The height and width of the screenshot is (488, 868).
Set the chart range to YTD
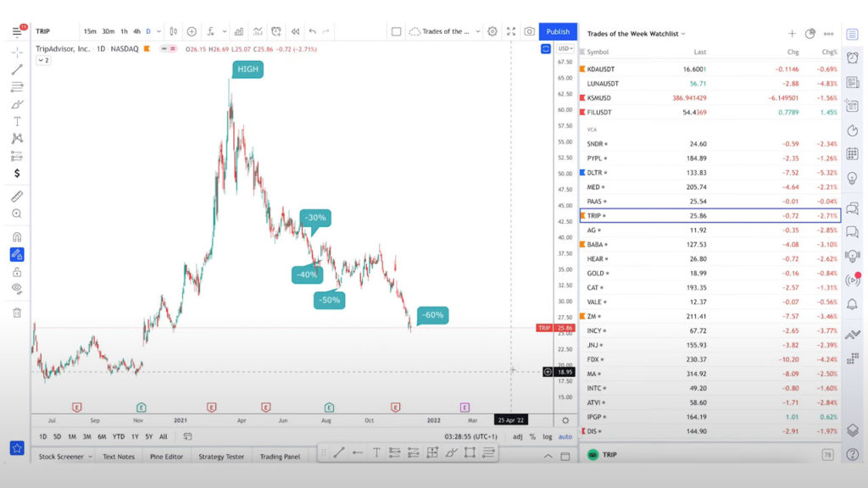(x=119, y=436)
